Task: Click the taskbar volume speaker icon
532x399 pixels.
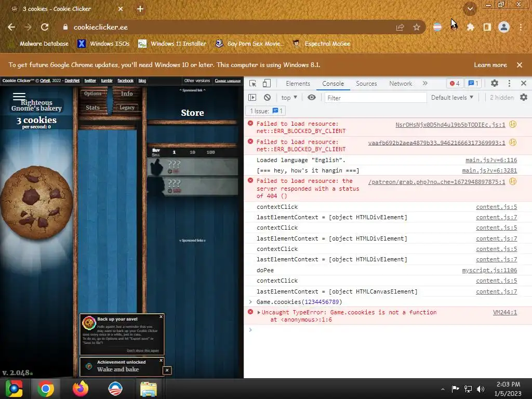Action: coord(481,389)
